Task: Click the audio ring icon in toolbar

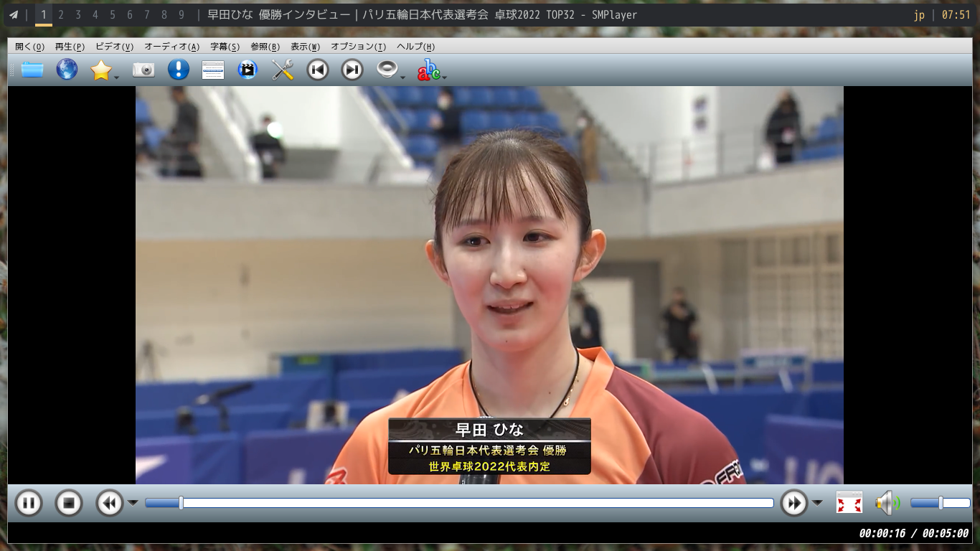Action: 387,70
